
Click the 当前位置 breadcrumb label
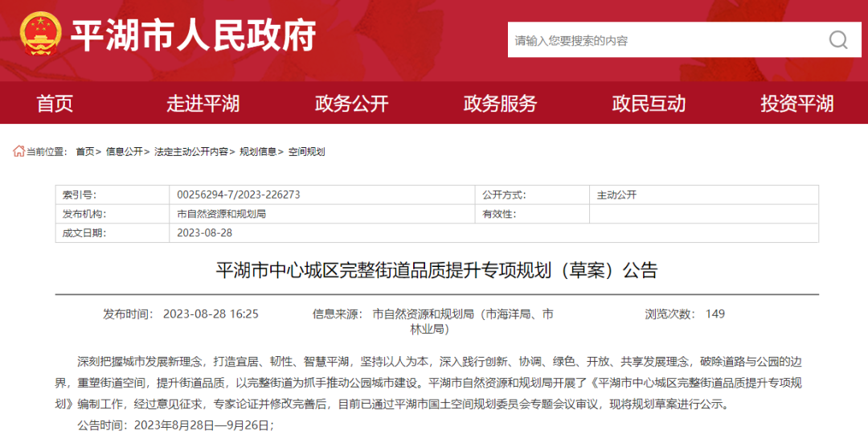[47, 152]
